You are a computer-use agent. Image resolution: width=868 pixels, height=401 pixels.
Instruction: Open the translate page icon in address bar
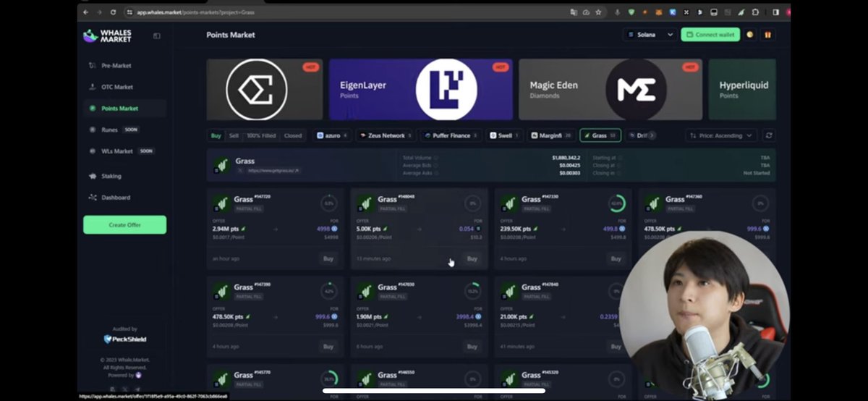[x=574, y=12]
